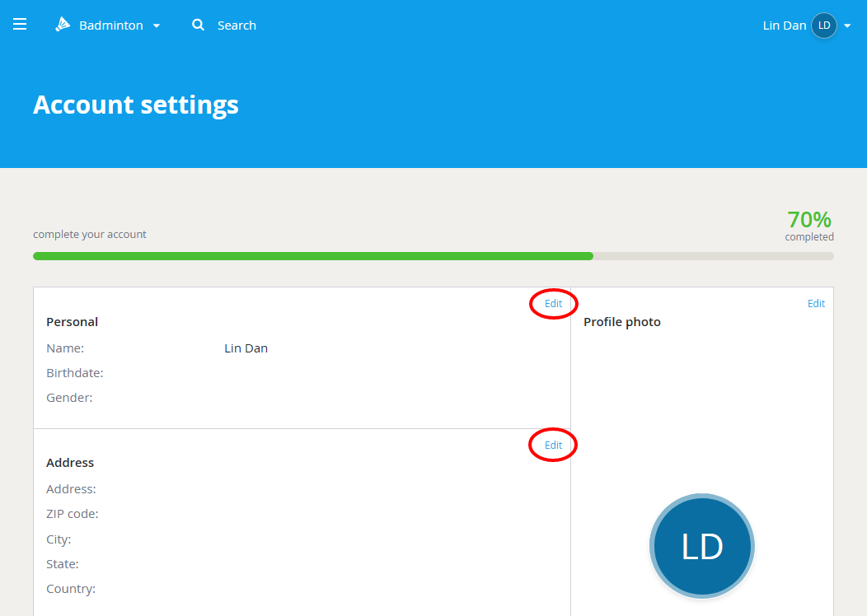The image size is (867, 616).
Task: Open the hamburger navigation menu
Action: coord(20,25)
